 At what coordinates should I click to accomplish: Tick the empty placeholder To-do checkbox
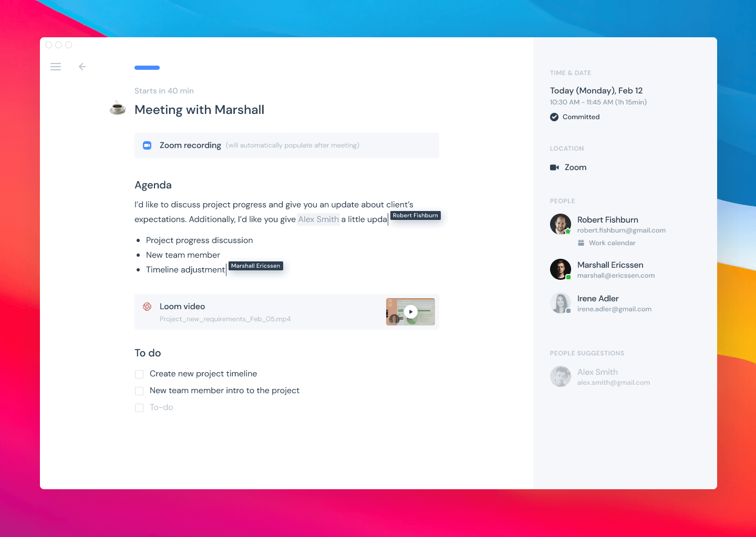tap(139, 407)
